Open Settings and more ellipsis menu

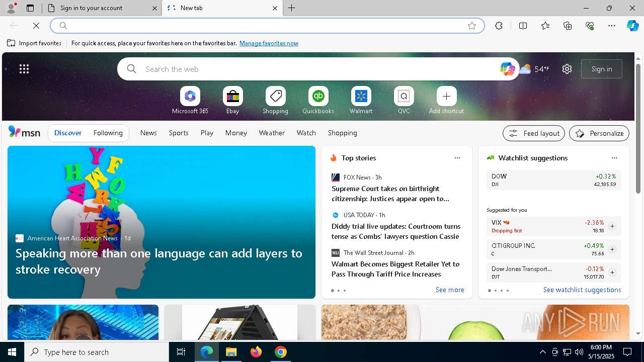[x=612, y=26]
